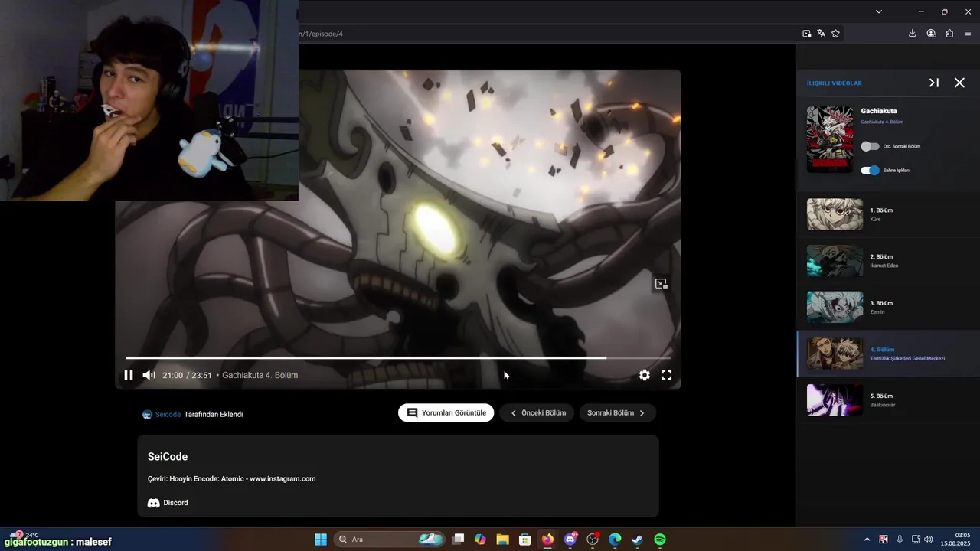
Task: Go to Sonraki Bölüm
Action: (617, 412)
